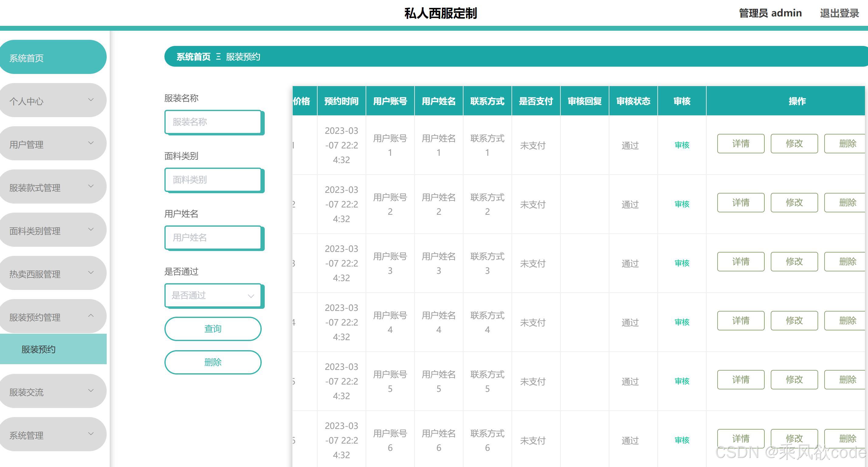Viewport: 868px width, 467px height.
Task: Click the 查询 search button
Action: (213, 328)
